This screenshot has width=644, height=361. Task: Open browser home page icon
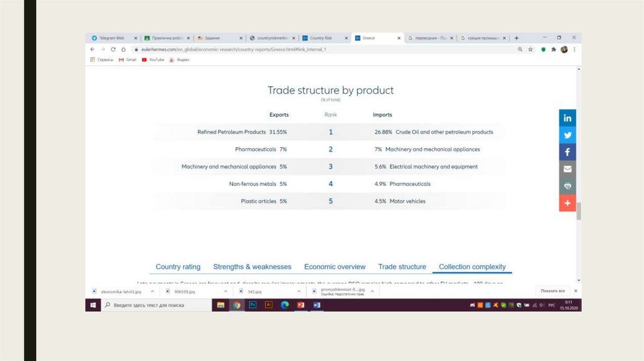[123, 49]
